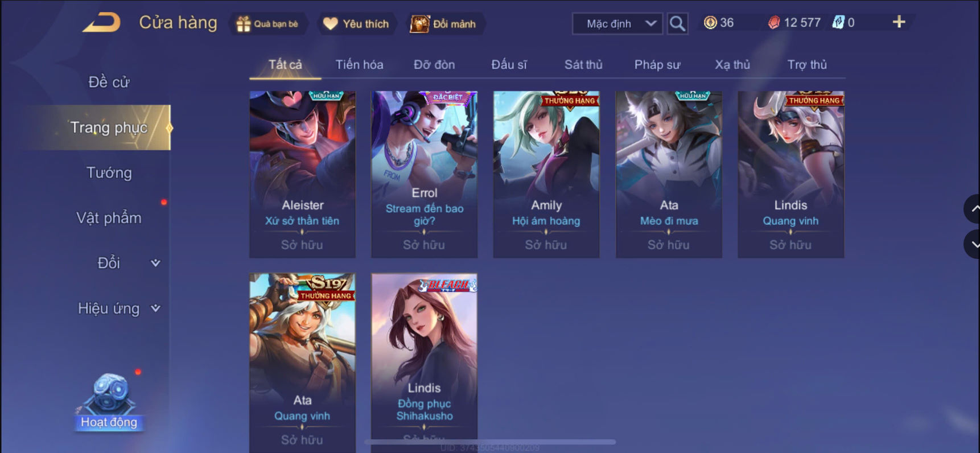Click the back arrow icon

(x=102, y=23)
